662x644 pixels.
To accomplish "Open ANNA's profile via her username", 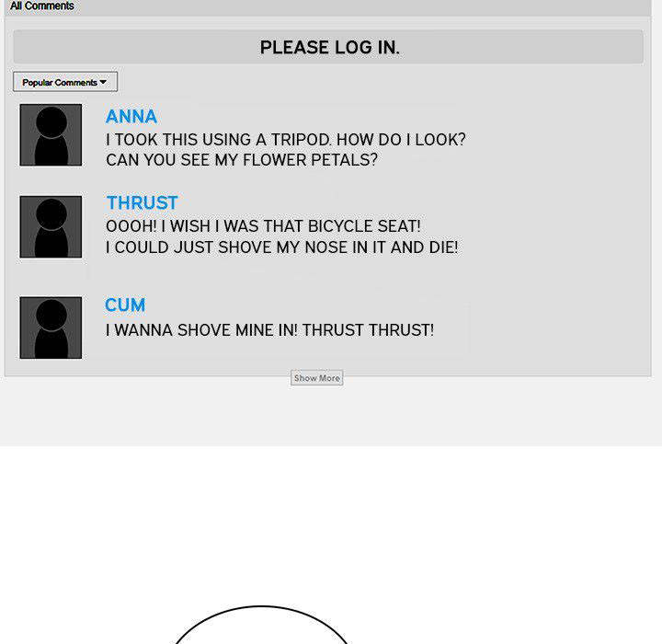I will point(131,117).
